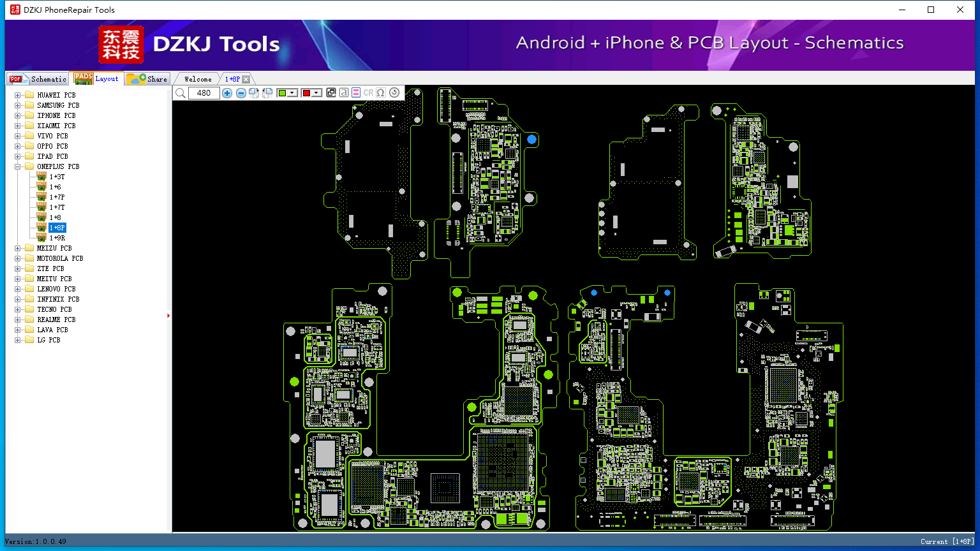Open the green color dropdown

(x=293, y=93)
